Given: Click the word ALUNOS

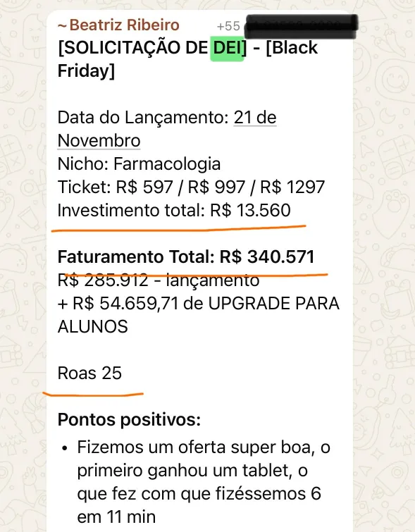Looking at the screenshot, I should pos(92,326).
